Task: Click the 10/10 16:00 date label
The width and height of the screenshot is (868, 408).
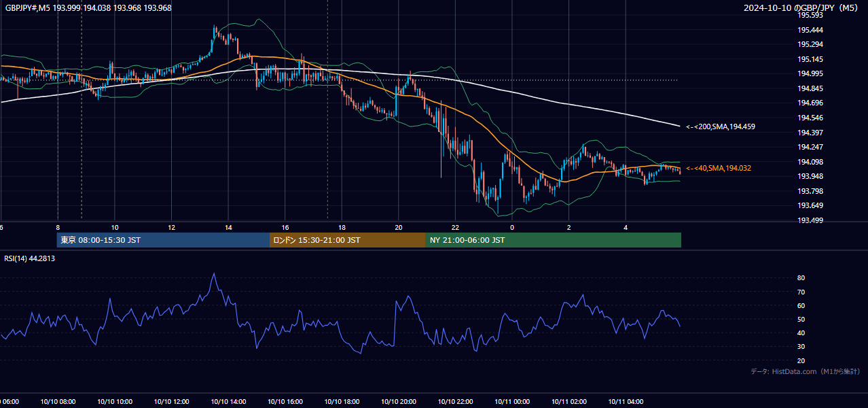Action: [285, 402]
